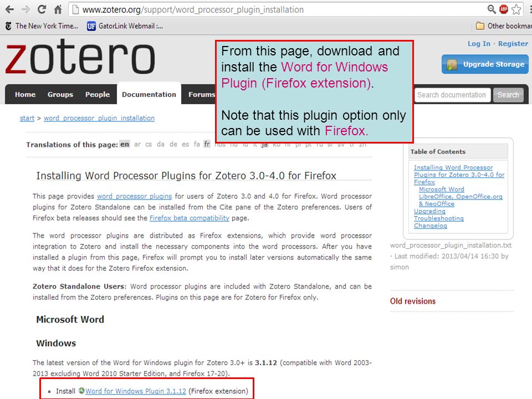Click the page heading 'Installing Word Processor Plugins'

point(186,176)
